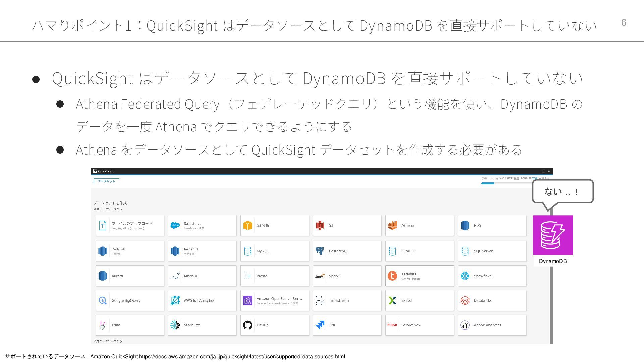
Task: Click the GitHub octocat icon
Action: [x=248, y=325]
